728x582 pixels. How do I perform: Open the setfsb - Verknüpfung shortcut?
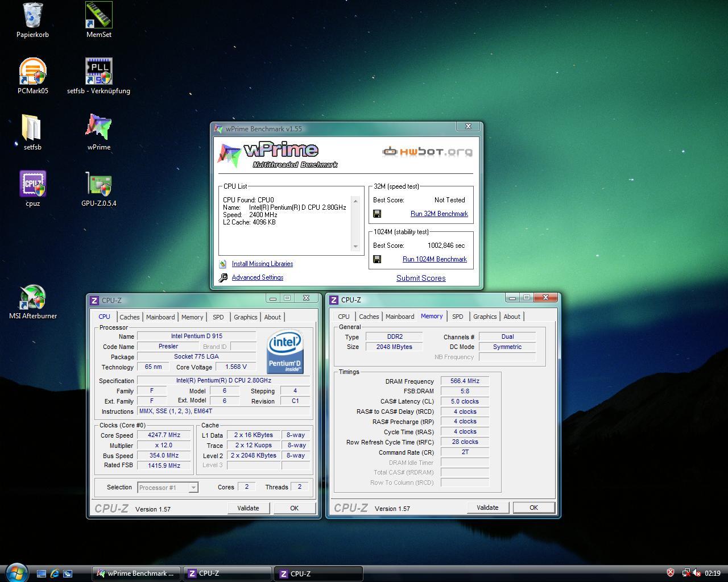pos(99,76)
